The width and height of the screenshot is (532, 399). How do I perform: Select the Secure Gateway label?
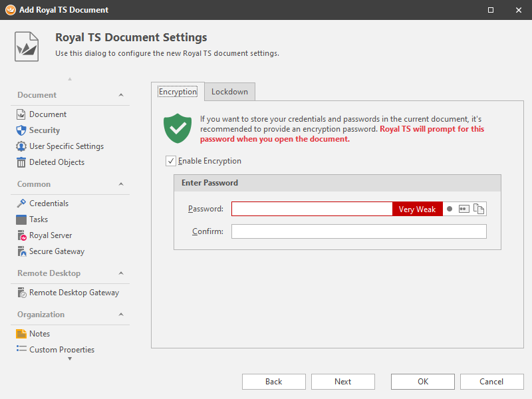coord(57,251)
